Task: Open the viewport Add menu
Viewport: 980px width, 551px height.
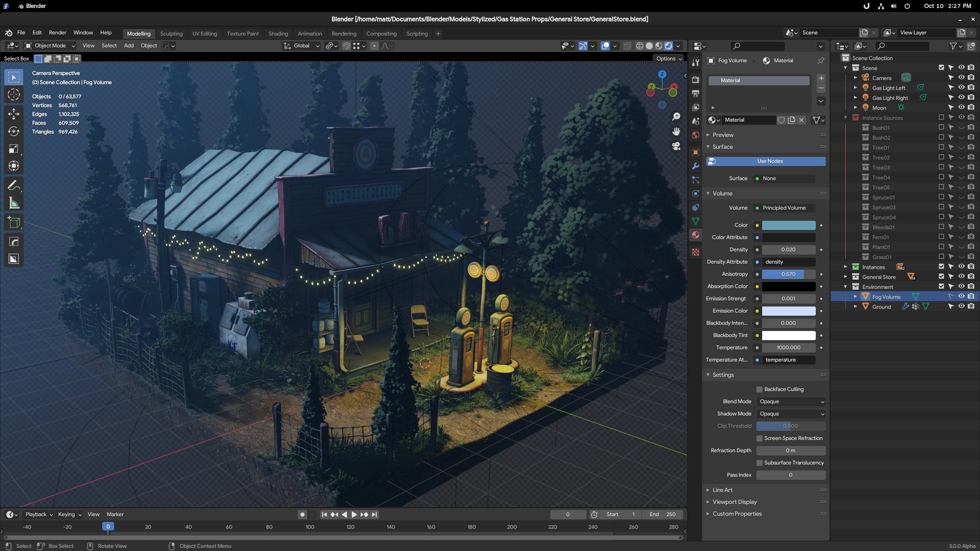Action: pos(129,46)
